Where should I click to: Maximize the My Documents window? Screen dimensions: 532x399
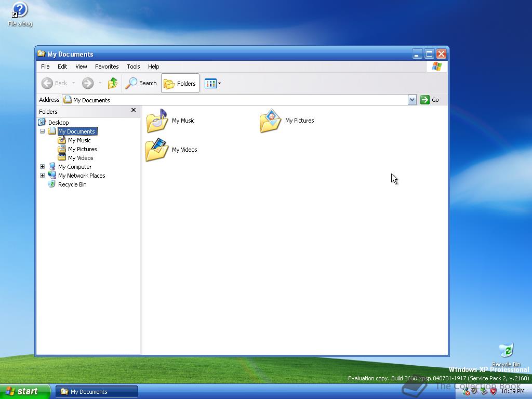429,54
